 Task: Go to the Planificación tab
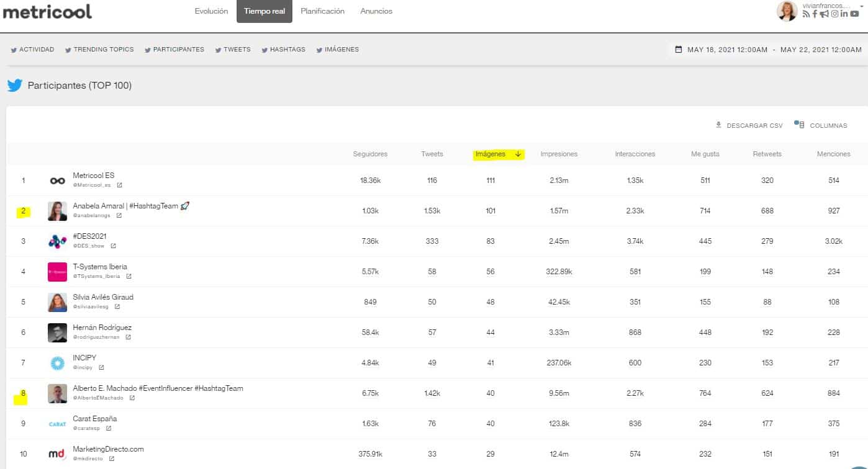pos(322,11)
